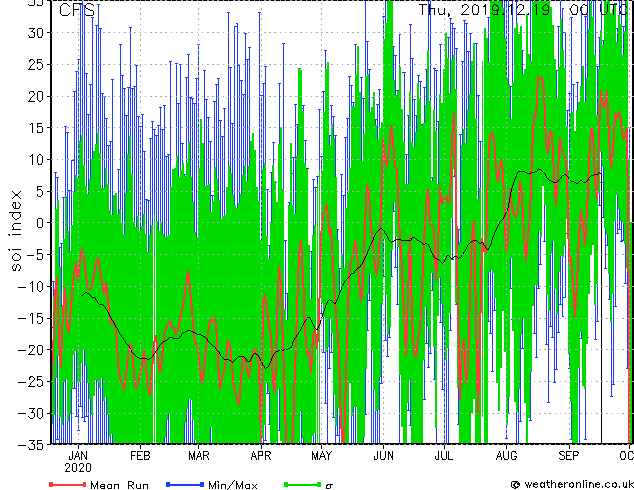Screen dimensions: 634x490
Task: Click the MAR x-axis label
Action: tap(199, 456)
